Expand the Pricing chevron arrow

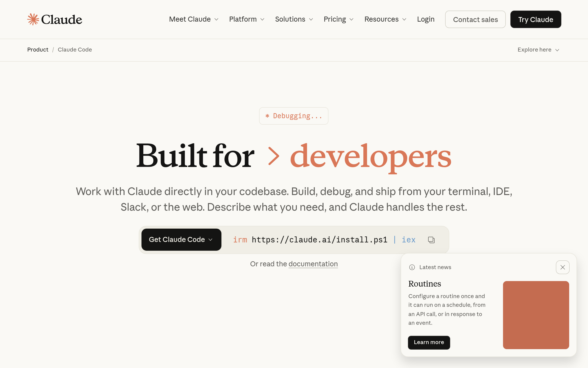(x=351, y=20)
